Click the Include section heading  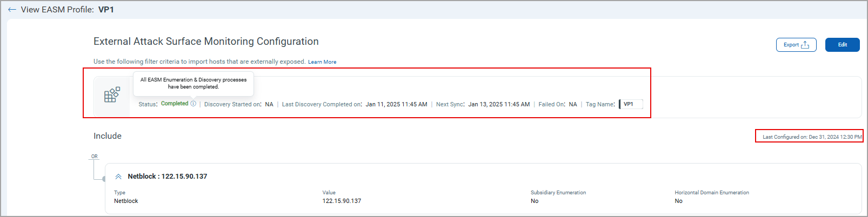[x=108, y=136]
